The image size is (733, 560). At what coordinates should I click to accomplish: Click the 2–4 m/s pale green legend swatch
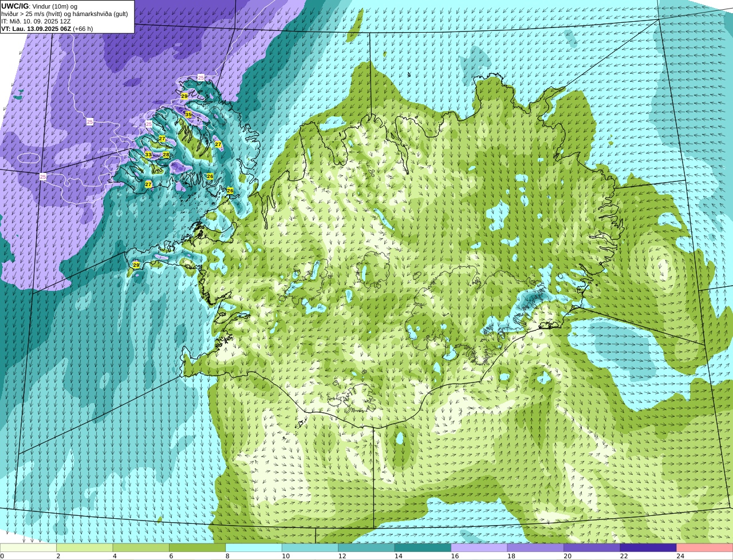[85, 547]
